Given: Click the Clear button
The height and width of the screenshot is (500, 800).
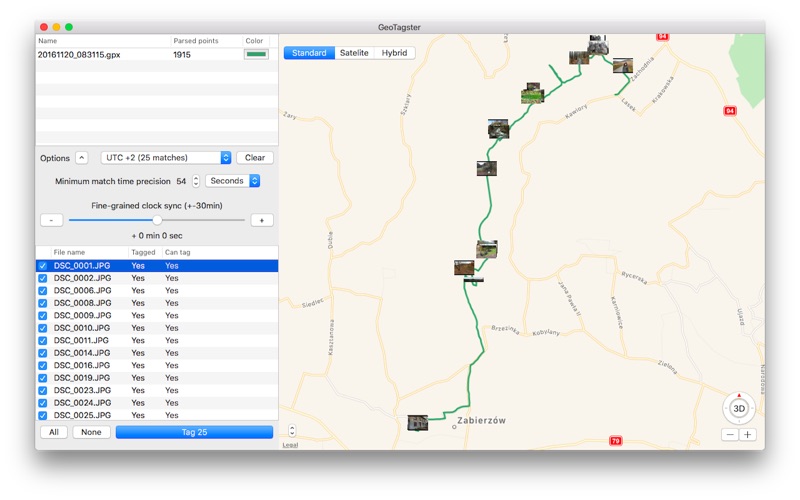Looking at the screenshot, I should pyautogui.click(x=255, y=158).
